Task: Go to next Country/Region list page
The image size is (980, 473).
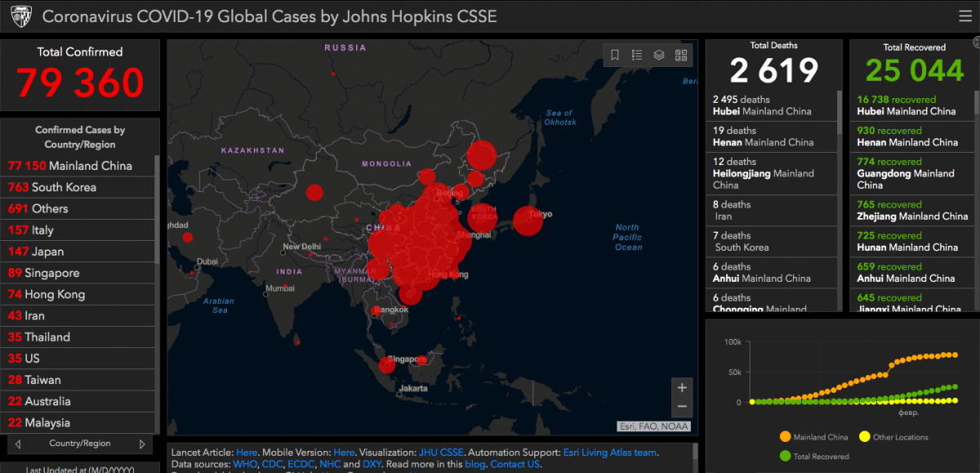Action: [142, 444]
